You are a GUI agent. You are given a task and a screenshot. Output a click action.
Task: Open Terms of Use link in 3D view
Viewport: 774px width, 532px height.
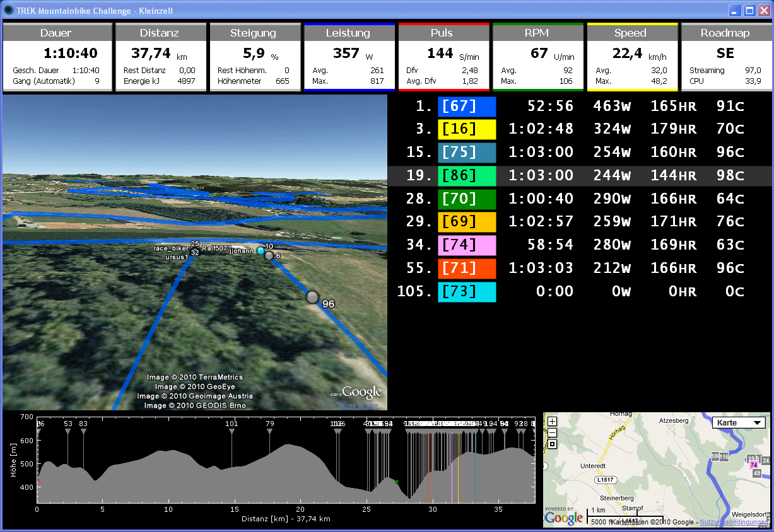(358, 405)
